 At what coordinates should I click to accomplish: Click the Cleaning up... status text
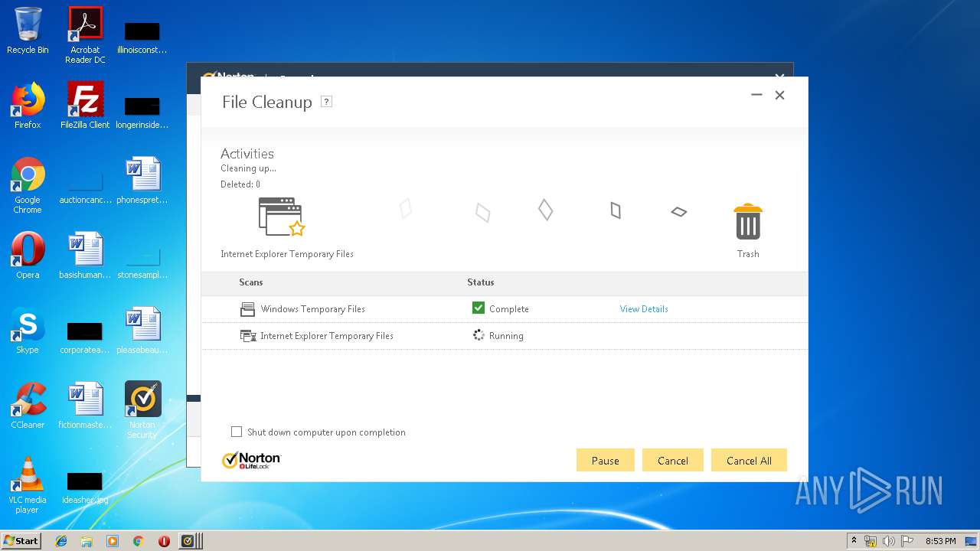(x=248, y=168)
